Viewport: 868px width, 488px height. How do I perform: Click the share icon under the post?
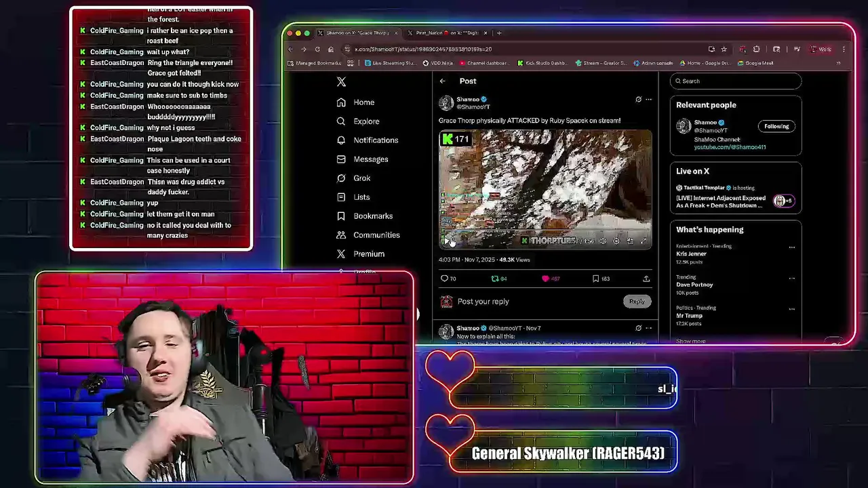coord(646,279)
